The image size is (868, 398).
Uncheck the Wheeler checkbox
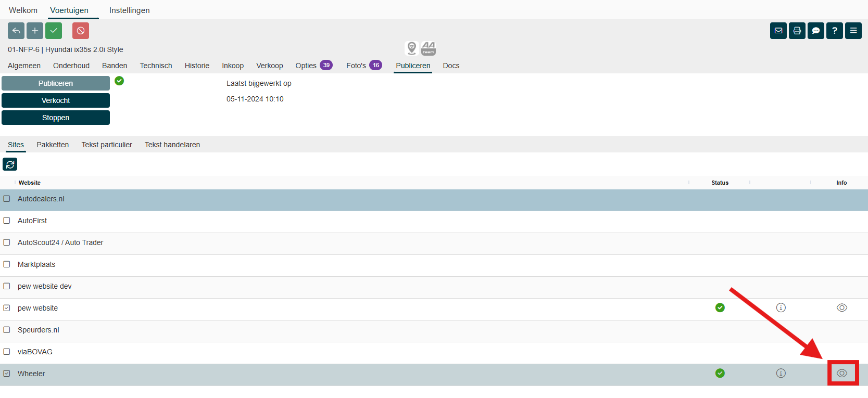click(x=7, y=374)
